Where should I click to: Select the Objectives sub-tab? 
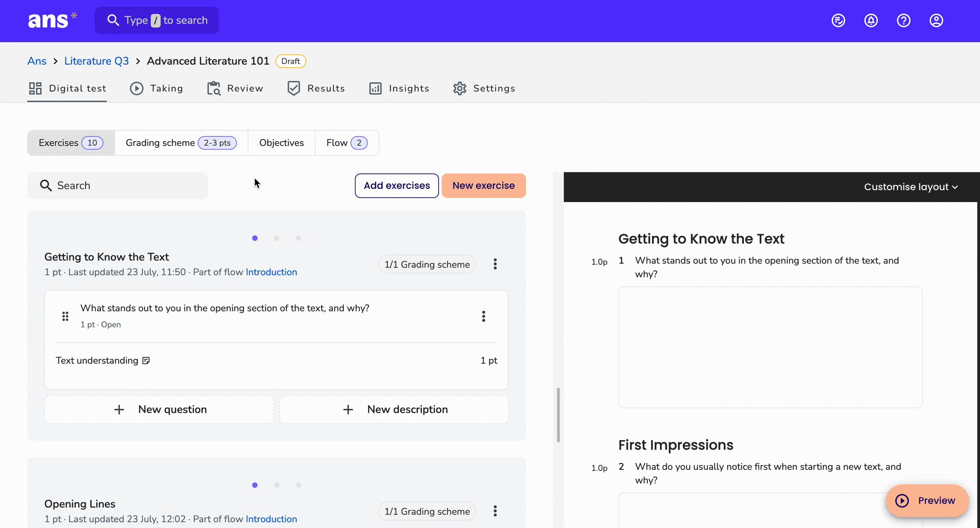(x=282, y=143)
